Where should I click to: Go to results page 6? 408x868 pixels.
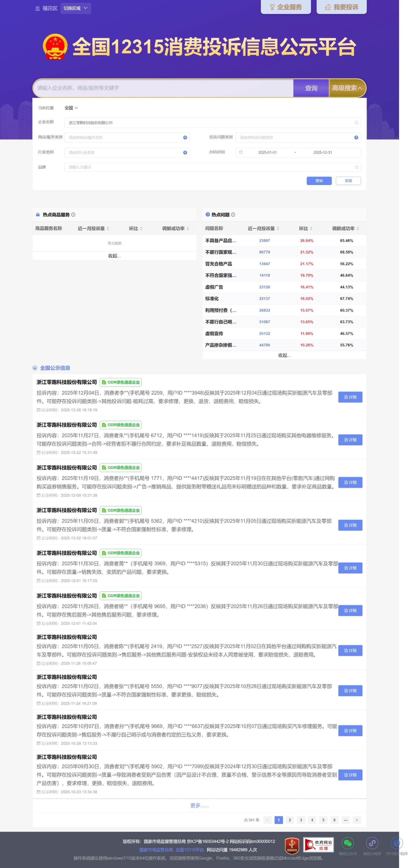tap(334, 820)
